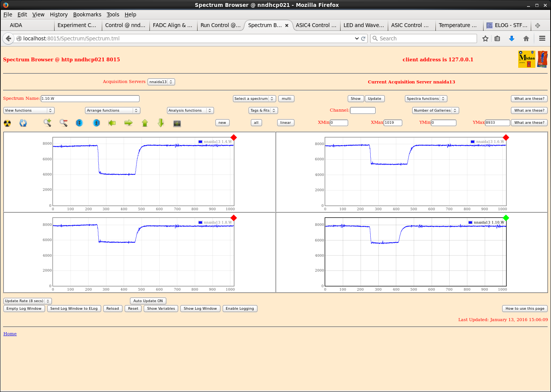Open Arrange functions dropdown

coord(113,110)
